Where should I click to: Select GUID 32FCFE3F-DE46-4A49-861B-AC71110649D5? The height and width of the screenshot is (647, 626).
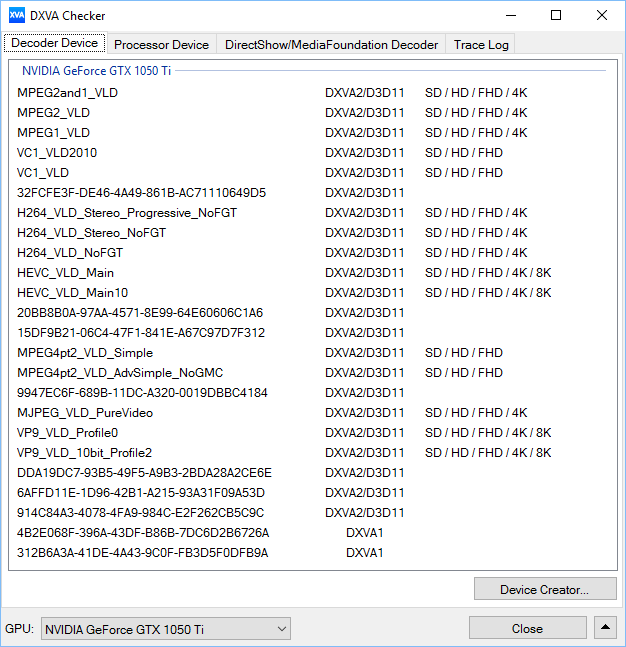[x=142, y=193]
